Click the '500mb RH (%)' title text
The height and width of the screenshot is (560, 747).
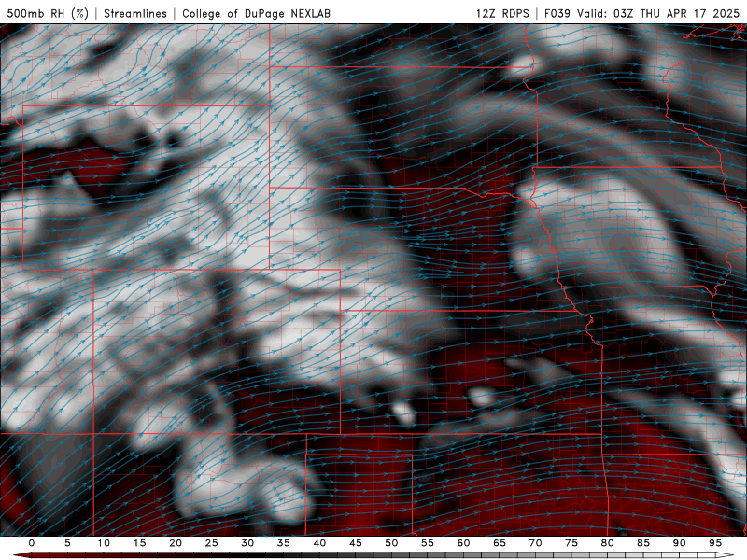[48, 13]
